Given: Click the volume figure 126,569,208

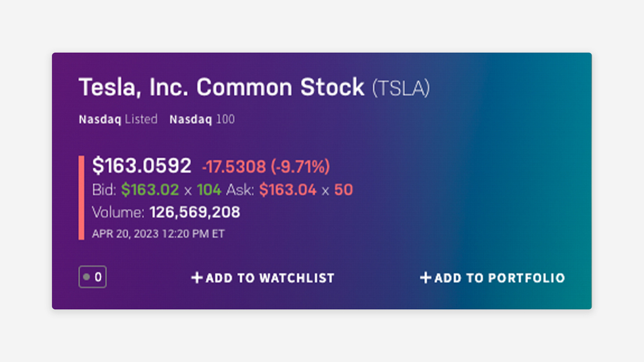Looking at the screenshot, I should tap(195, 212).
